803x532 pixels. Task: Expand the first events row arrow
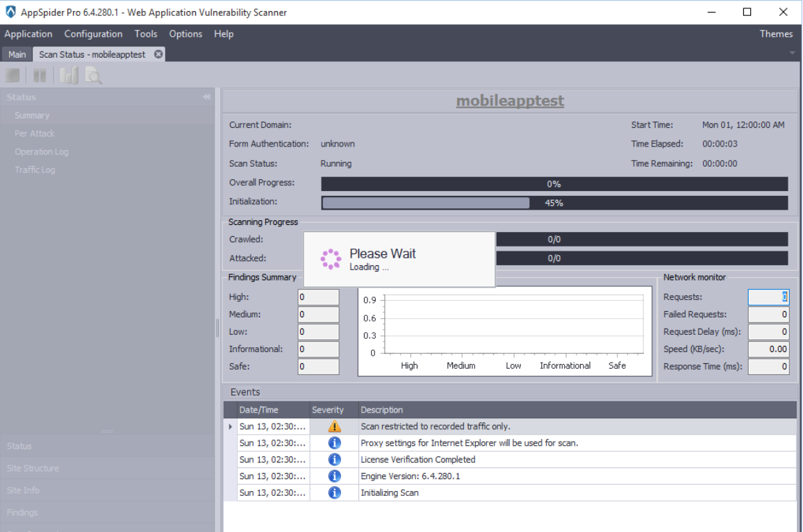[230, 426]
